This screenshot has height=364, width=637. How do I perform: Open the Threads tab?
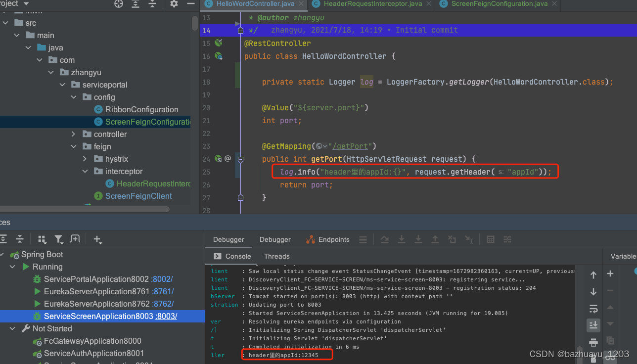(x=277, y=256)
